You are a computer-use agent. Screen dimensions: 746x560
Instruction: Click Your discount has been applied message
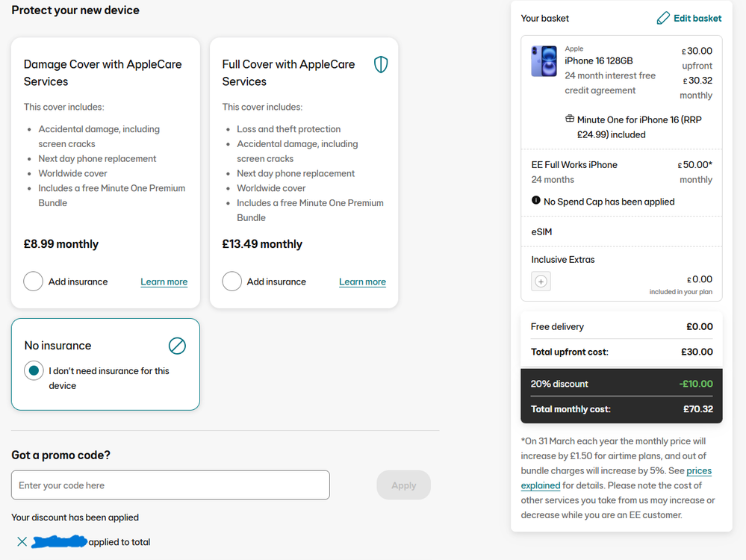tap(75, 517)
